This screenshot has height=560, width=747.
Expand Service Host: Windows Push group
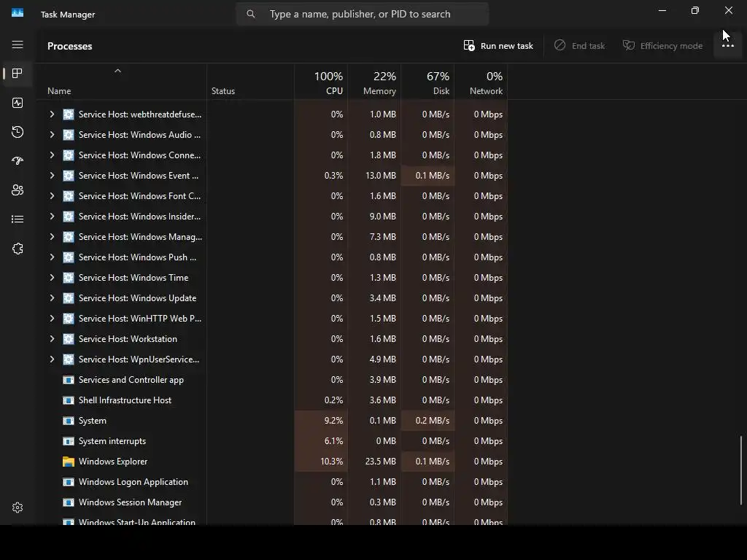click(52, 257)
